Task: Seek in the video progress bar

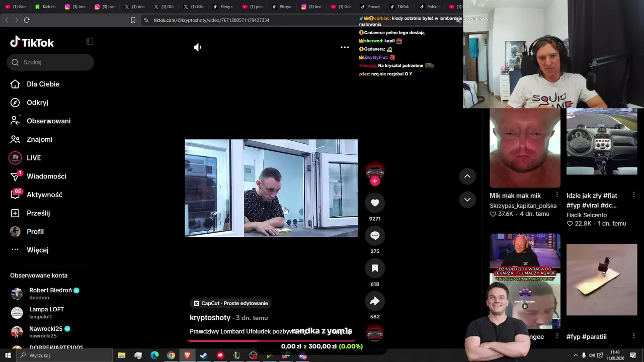Action: click(x=272, y=341)
